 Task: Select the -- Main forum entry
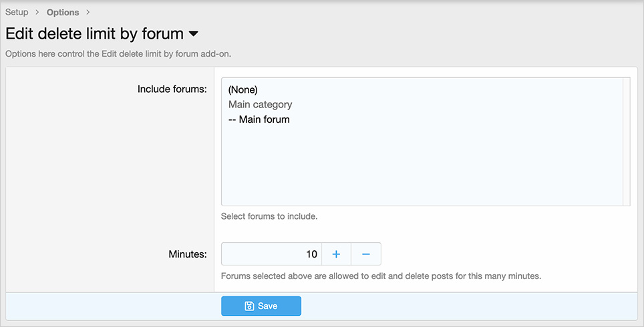(259, 119)
